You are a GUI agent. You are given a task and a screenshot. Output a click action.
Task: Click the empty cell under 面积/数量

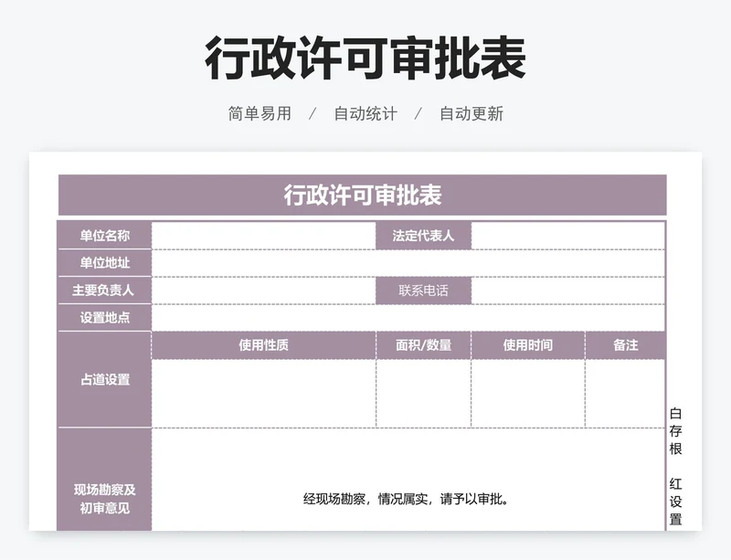[x=423, y=393]
